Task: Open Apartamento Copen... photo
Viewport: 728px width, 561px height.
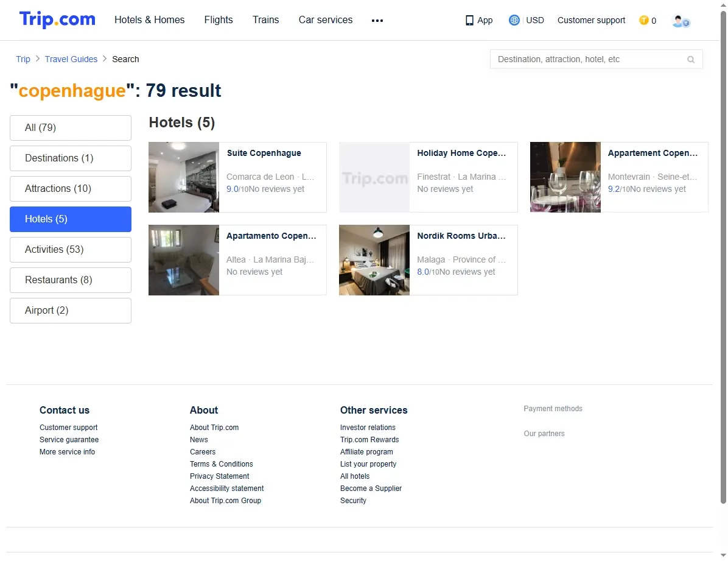Action: [x=184, y=260]
